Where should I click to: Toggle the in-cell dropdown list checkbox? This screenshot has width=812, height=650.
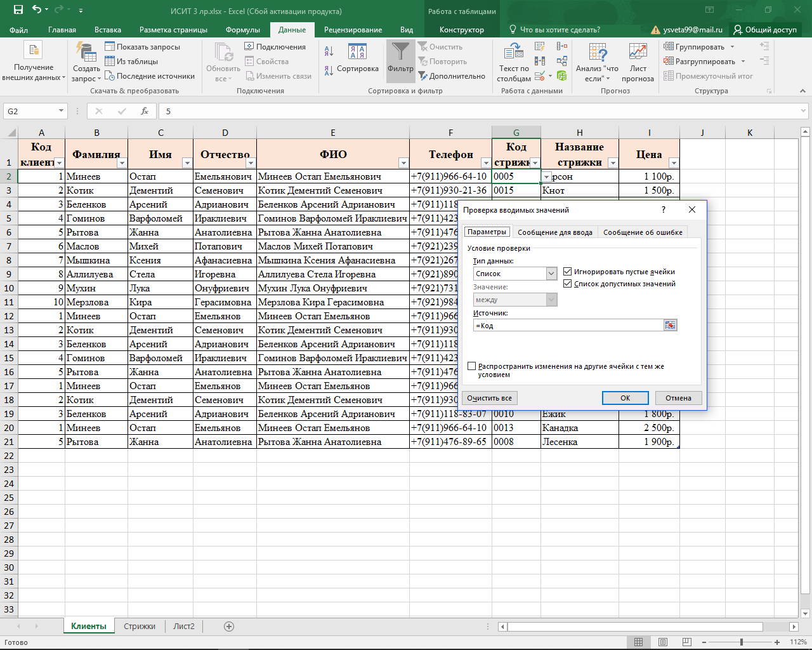click(568, 284)
